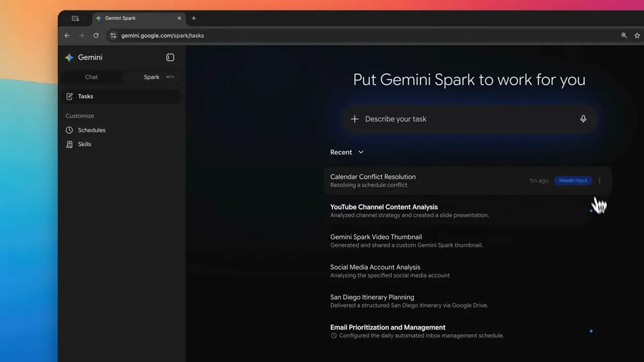Click the 'Resolving a schedule conflict' subtitle
The width and height of the screenshot is (644, 362).
click(x=369, y=185)
